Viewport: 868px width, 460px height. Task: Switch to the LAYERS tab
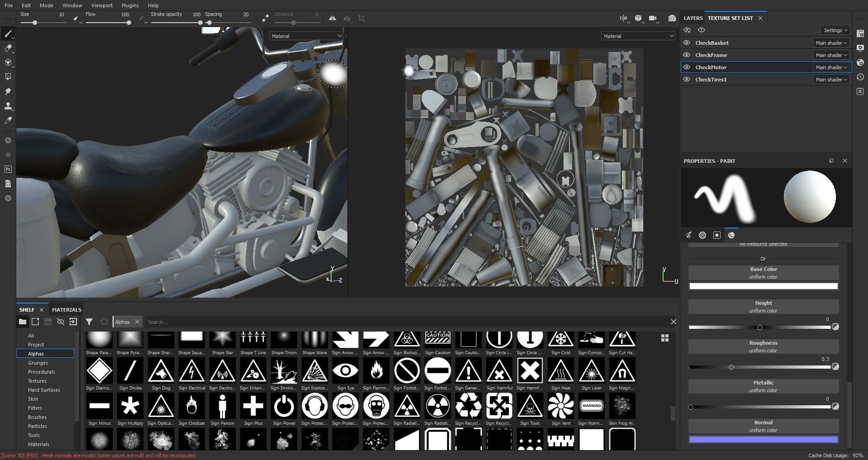click(693, 18)
